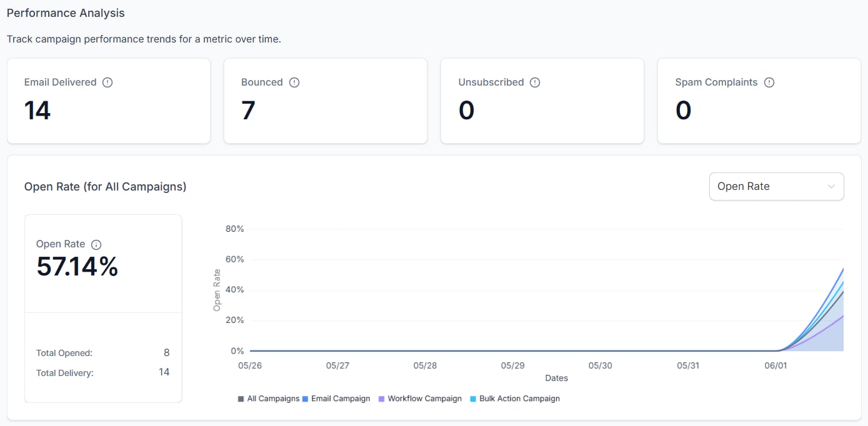Click the Spam Complaints card title

(716, 82)
